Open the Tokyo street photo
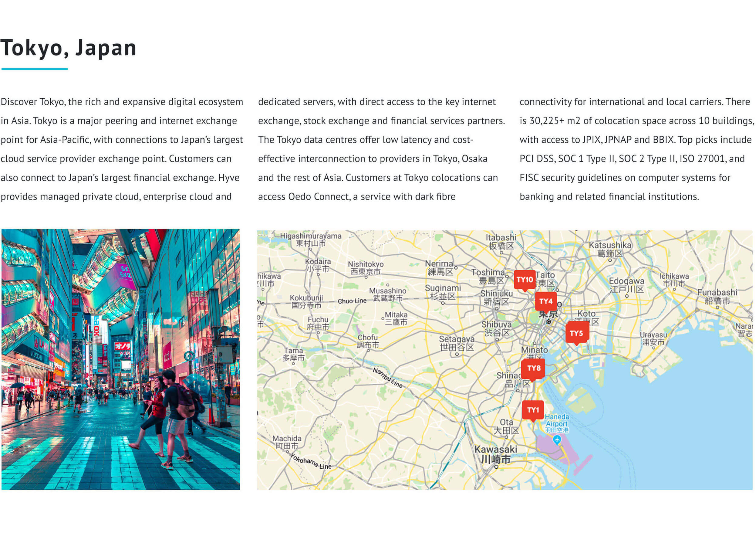 click(120, 359)
